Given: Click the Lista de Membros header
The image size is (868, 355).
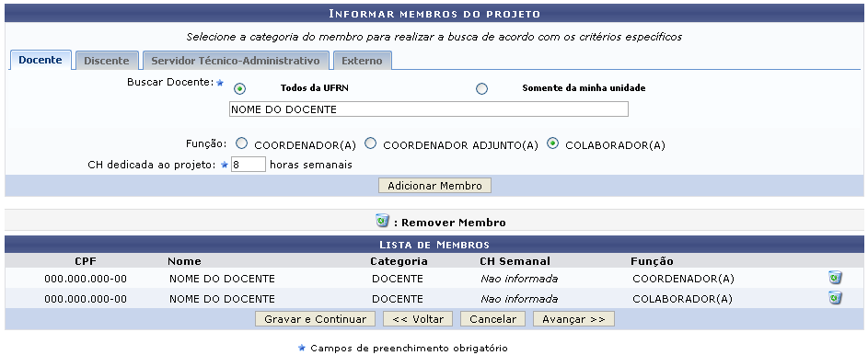Looking at the screenshot, I should [x=434, y=245].
